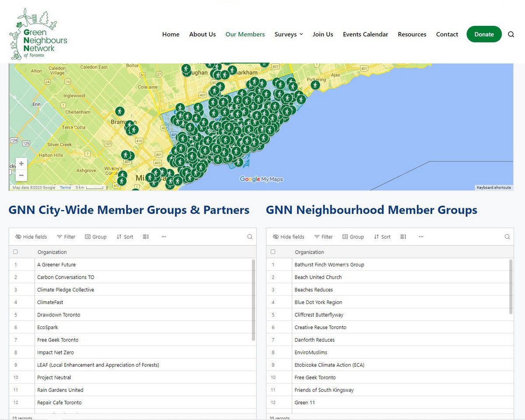Open Sort in Neighbourhood Member Groups table

tap(382, 237)
